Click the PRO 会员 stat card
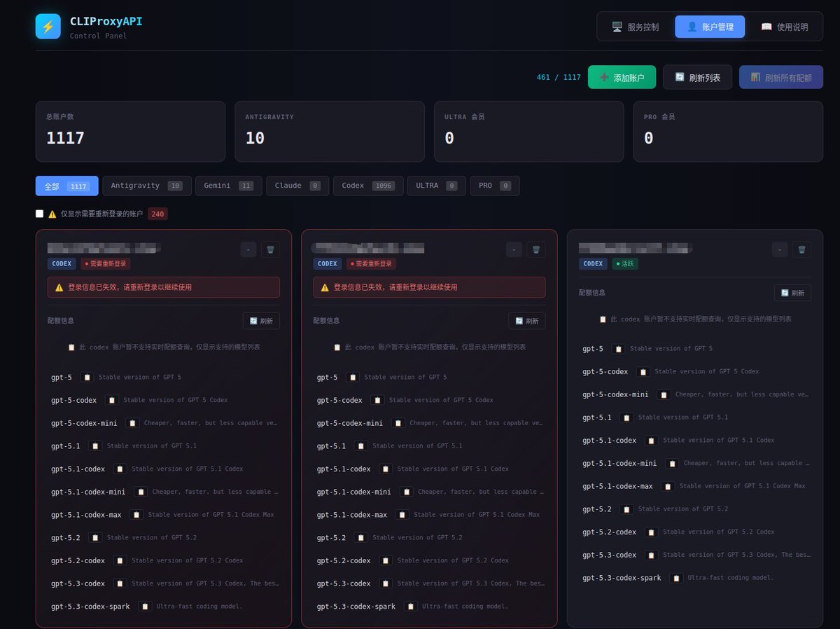Image resolution: width=840 pixels, height=629 pixels. [728, 132]
